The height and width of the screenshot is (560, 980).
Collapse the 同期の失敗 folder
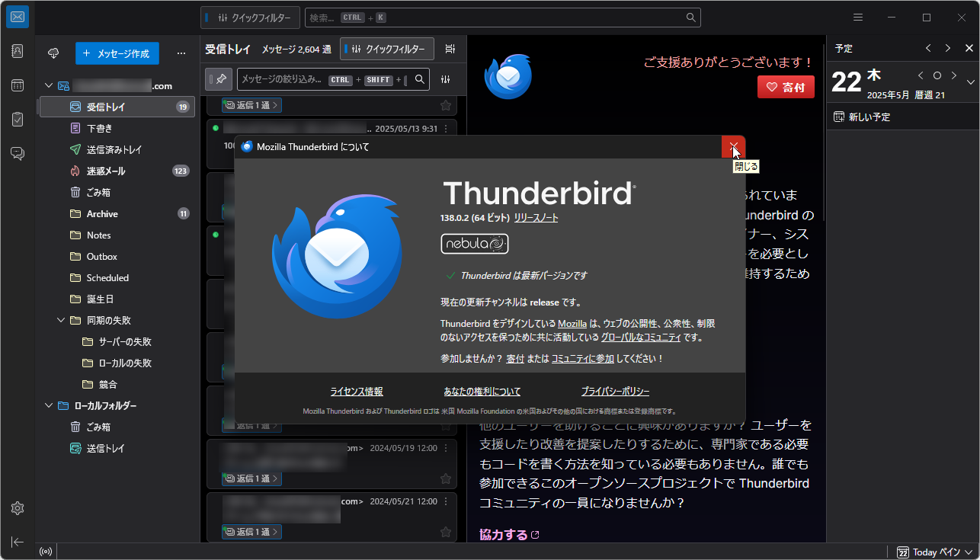[x=61, y=320]
